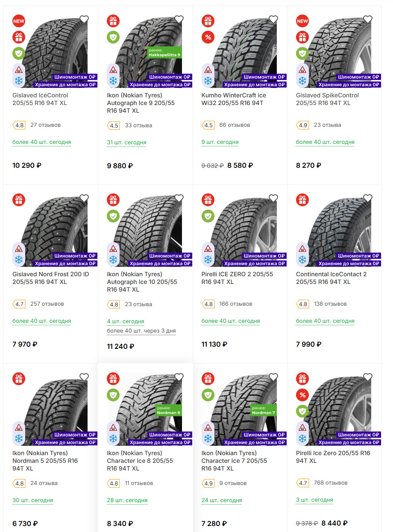The height and width of the screenshot is (532, 393).
Task: Click percent discount badge on Kumho WinterCraft
Action: click(208, 37)
